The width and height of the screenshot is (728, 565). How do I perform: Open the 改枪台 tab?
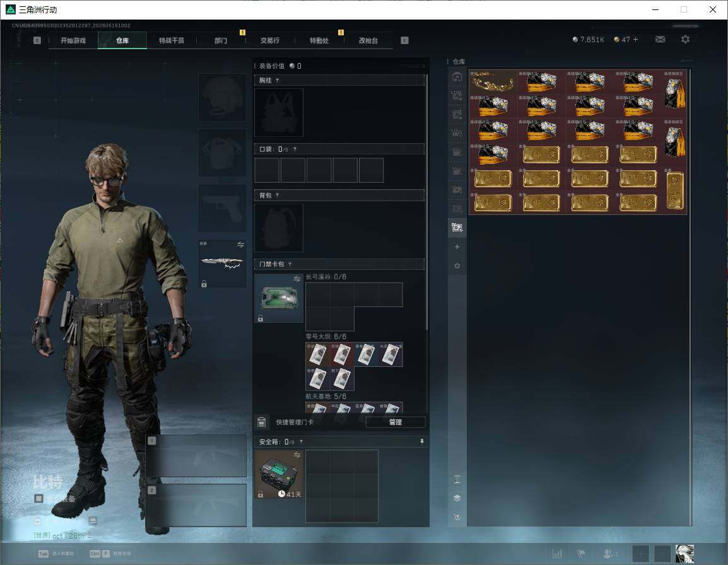click(x=368, y=40)
